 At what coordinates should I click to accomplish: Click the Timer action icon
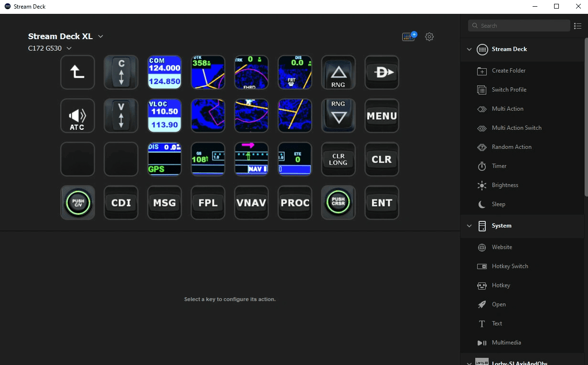[x=482, y=166]
